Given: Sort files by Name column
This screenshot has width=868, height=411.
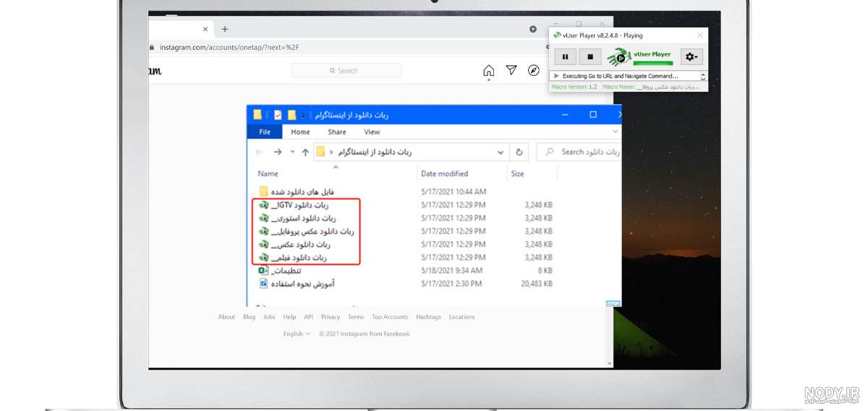Looking at the screenshot, I should point(268,174).
